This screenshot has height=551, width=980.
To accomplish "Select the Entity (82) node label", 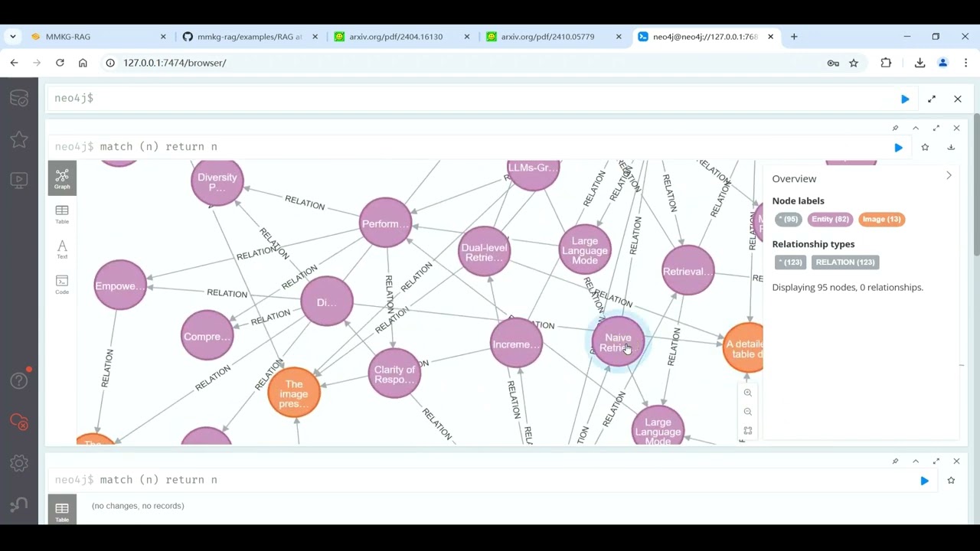I will click(830, 219).
